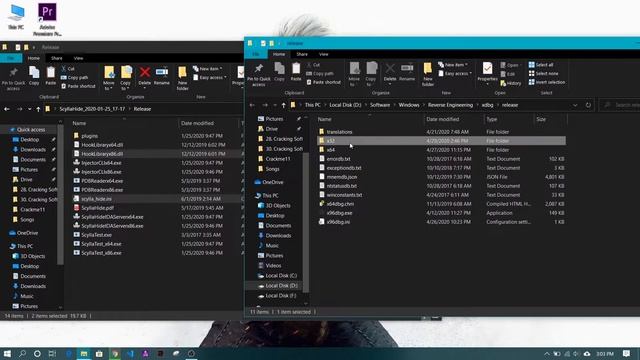Click Copy in the ScyllaHide Release ribbon
640x360 pixels.
[x=34, y=76]
